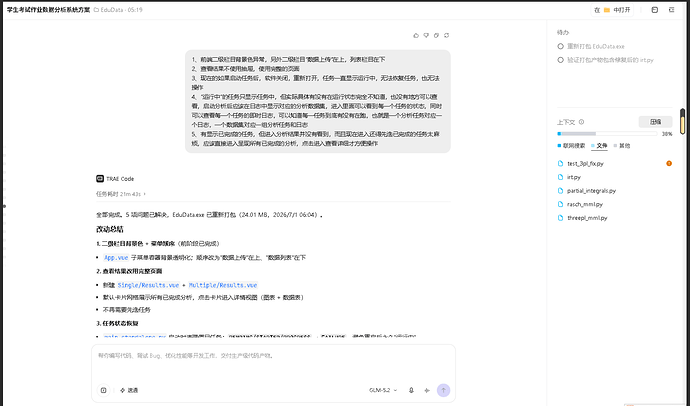Click the info icon beside 上下文

coord(581,122)
